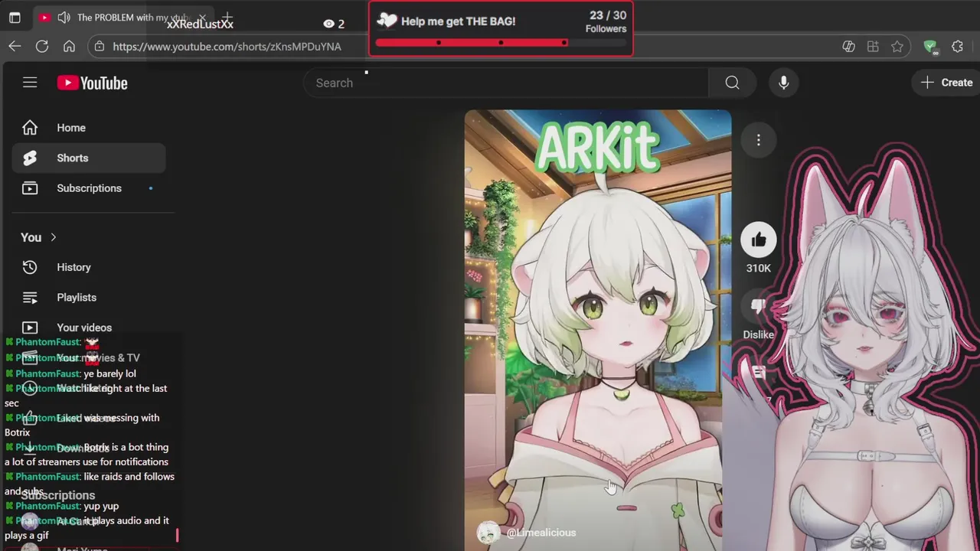Viewport: 980px width, 551px height.
Task: Go back with the browser back arrow
Action: click(15, 47)
